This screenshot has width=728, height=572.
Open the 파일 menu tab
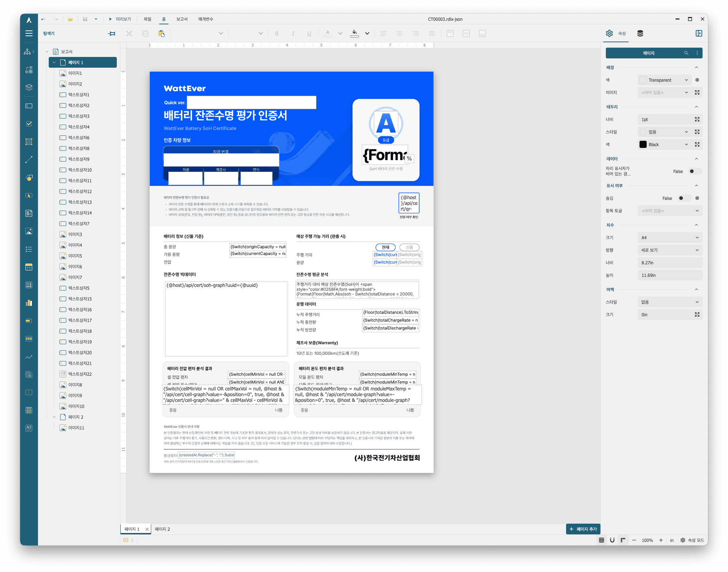pyautogui.click(x=148, y=19)
